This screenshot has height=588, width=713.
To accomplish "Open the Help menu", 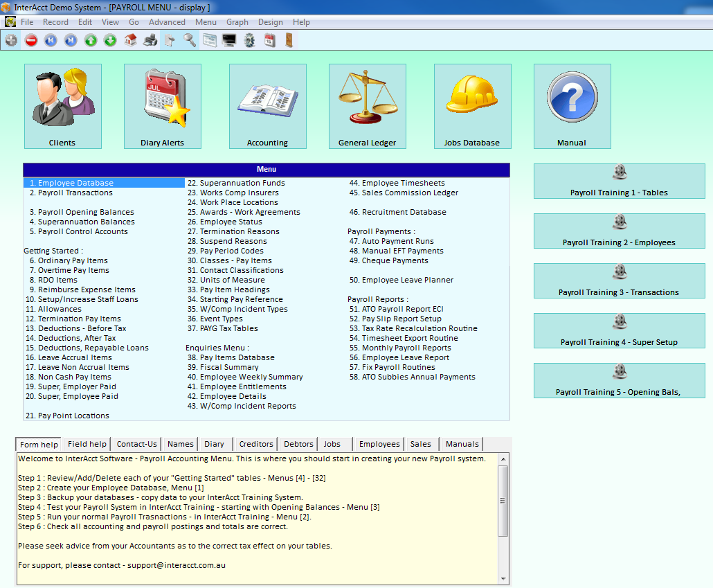I will tap(301, 22).
